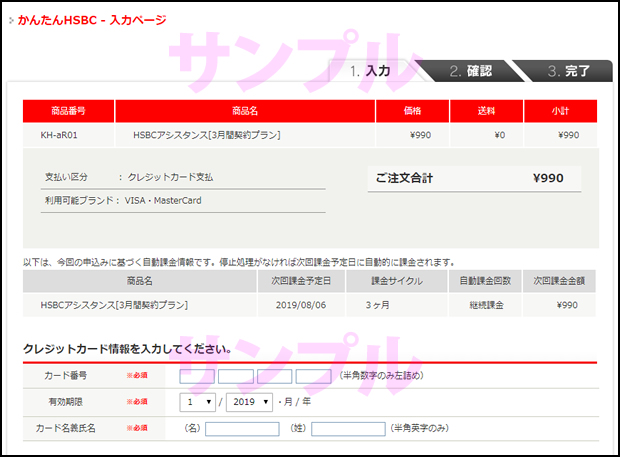Click the ¥0 shipping value

point(500,135)
